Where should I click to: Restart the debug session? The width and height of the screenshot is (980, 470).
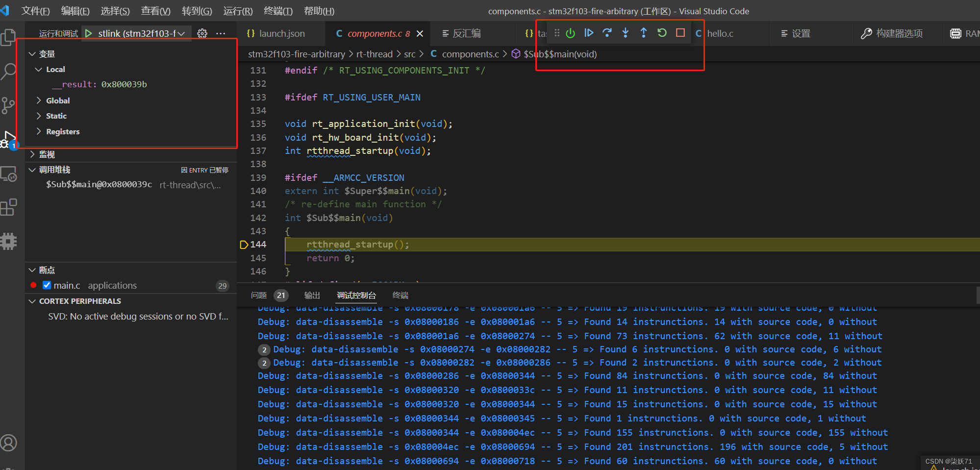click(x=662, y=33)
